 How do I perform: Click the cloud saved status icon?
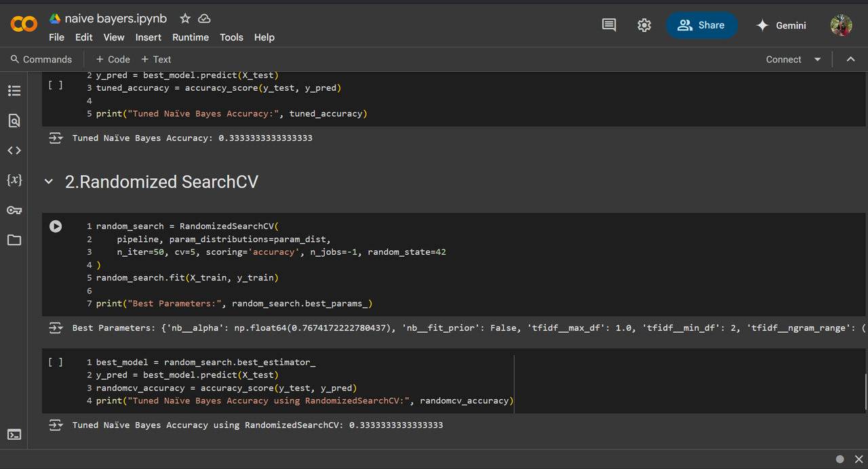click(x=204, y=19)
